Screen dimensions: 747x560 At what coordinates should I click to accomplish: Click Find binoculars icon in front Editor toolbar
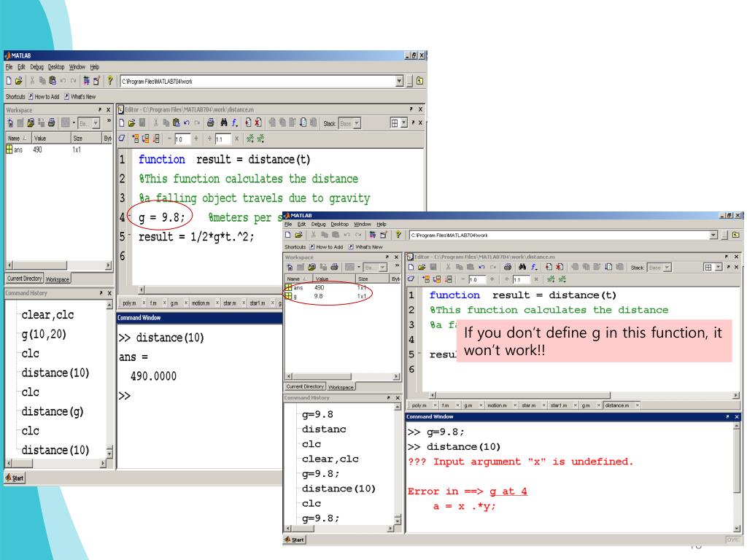522,267
